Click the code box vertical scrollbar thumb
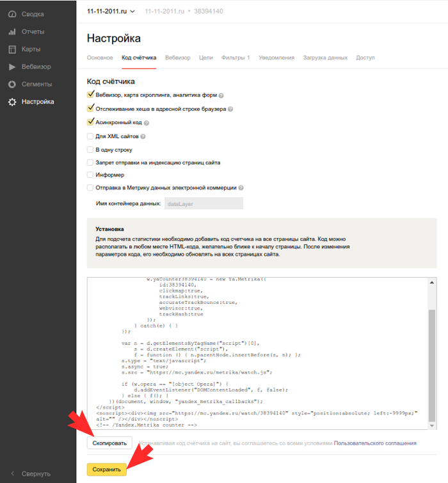Image resolution: width=448 pixels, height=483 pixels. tap(432, 366)
